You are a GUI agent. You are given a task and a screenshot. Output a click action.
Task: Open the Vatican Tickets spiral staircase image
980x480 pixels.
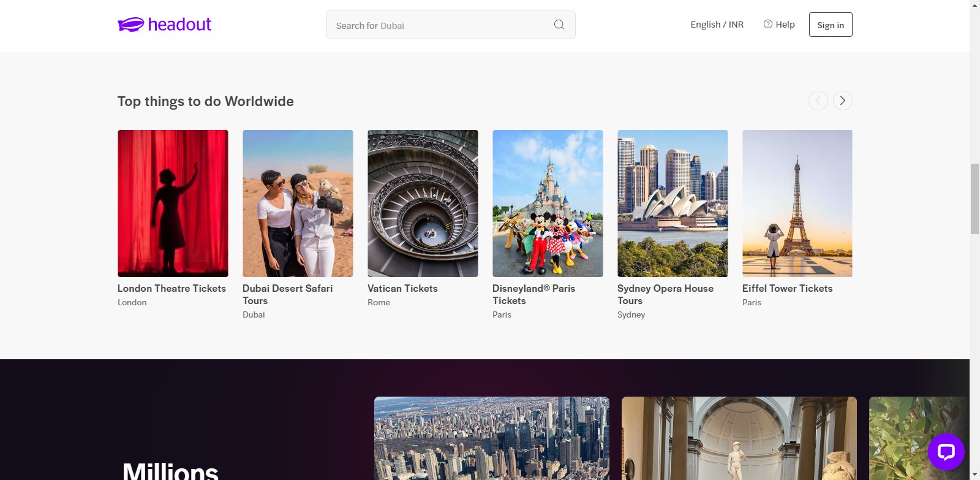point(423,203)
